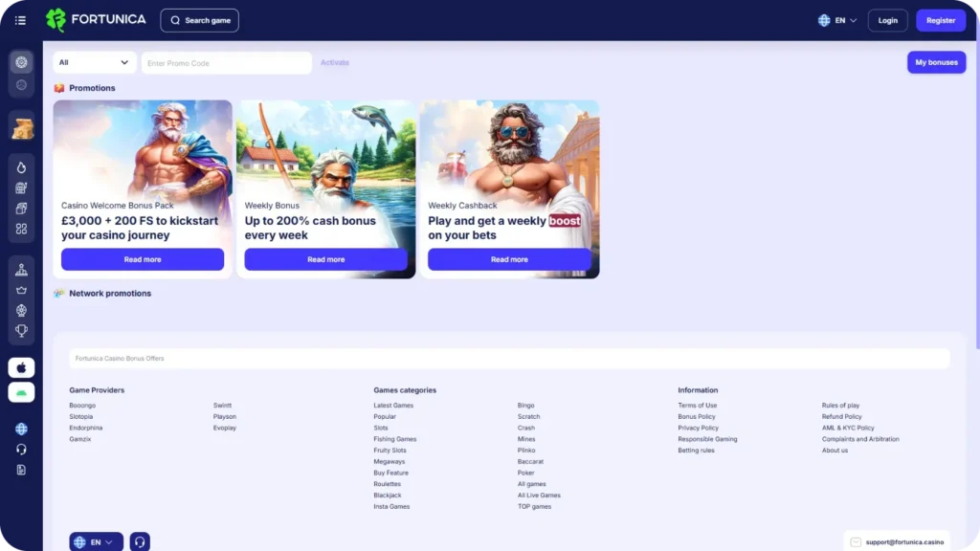Open the hamburger menu in the header
This screenshot has height=551, width=980.
pyautogui.click(x=20, y=21)
